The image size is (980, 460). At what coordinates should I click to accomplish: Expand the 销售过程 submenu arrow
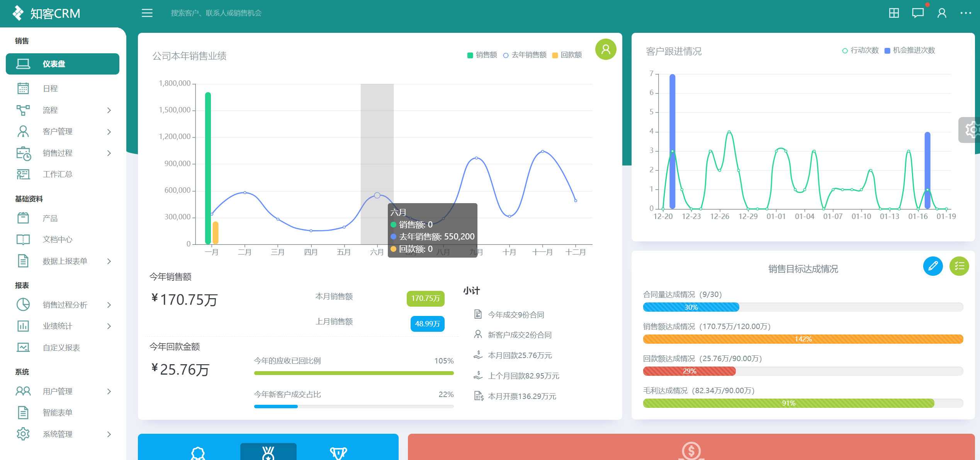[x=109, y=153]
